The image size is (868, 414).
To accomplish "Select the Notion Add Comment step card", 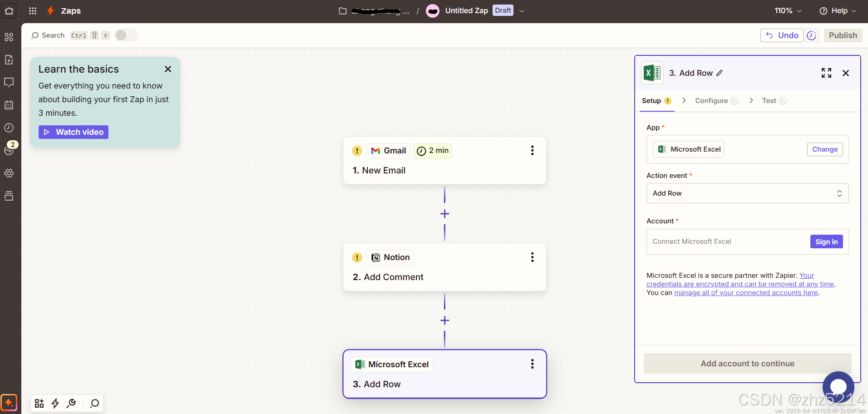I will [444, 267].
